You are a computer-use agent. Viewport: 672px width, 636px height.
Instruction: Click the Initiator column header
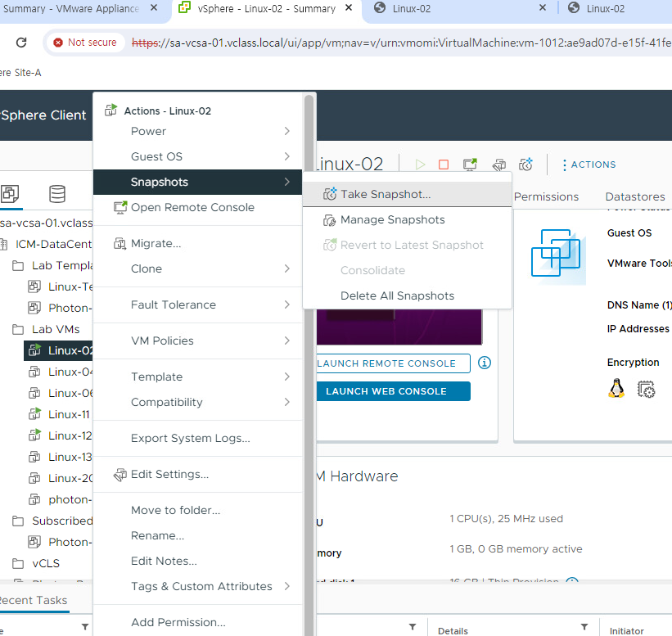(626, 631)
